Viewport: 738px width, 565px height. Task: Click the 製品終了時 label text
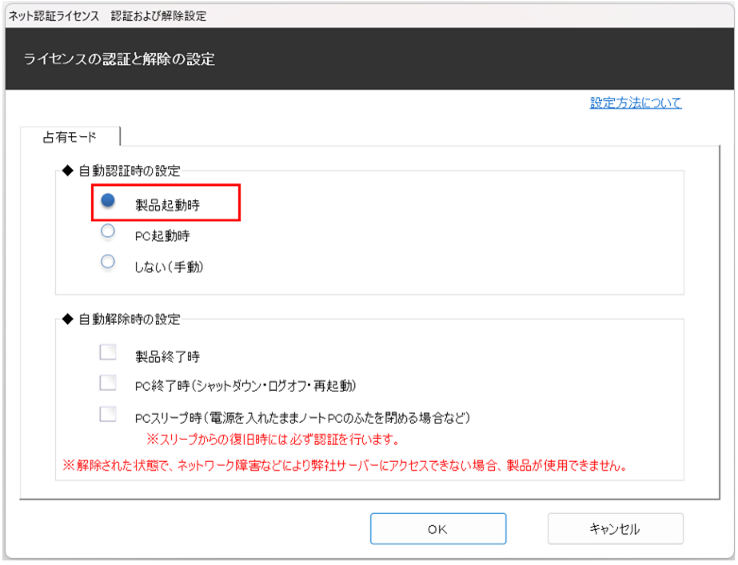[166, 356]
